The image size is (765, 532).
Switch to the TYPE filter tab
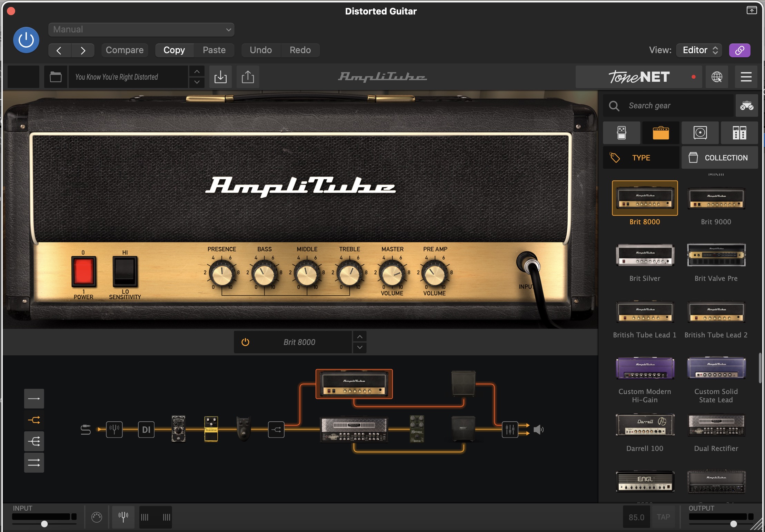click(641, 158)
